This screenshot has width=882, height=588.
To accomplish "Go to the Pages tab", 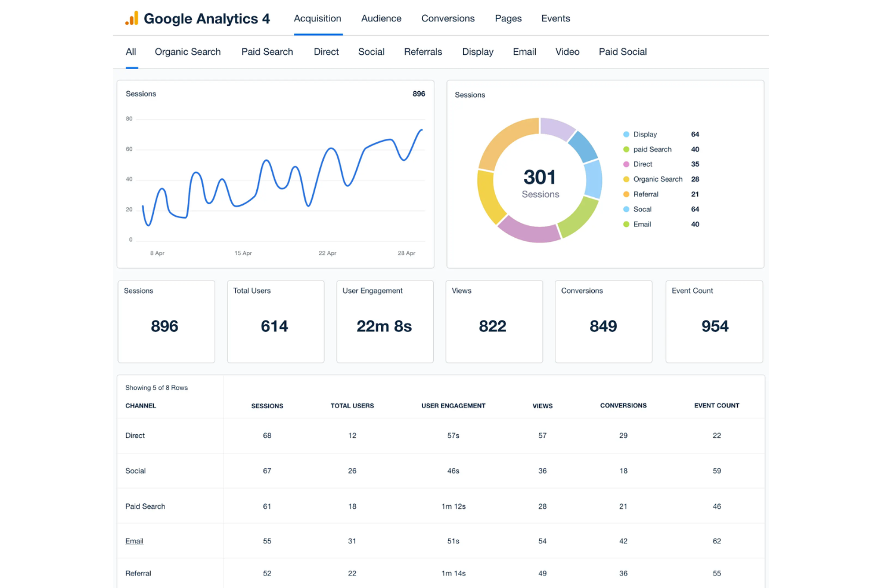I will [508, 18].
